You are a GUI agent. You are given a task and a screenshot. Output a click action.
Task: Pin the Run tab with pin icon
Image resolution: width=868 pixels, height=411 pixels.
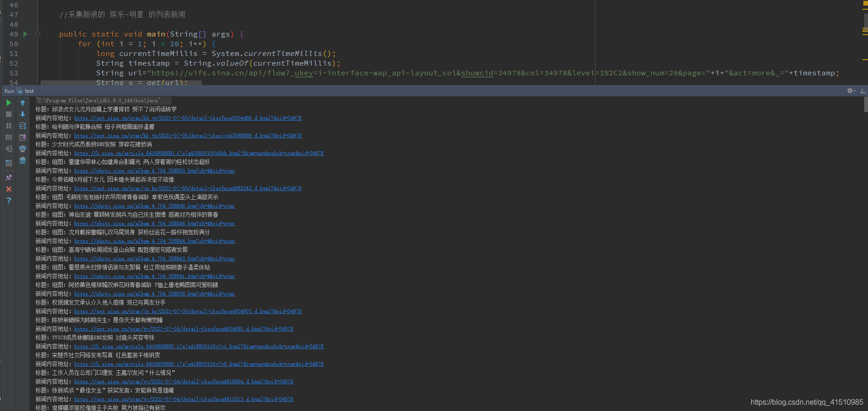[x=9, y=178]
